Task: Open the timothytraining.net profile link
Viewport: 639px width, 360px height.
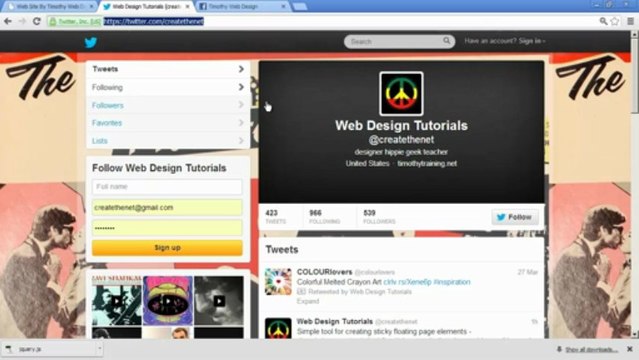Action: point(427,163)
